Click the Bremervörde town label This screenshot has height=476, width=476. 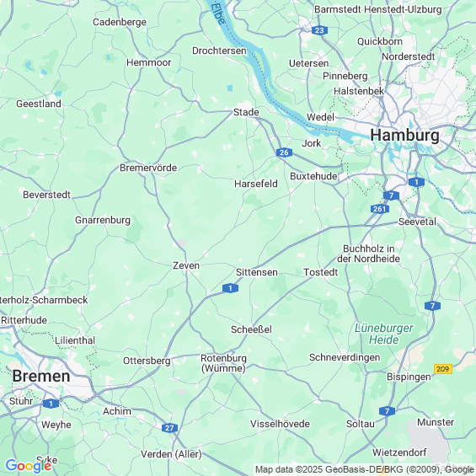tap(148, 168)
